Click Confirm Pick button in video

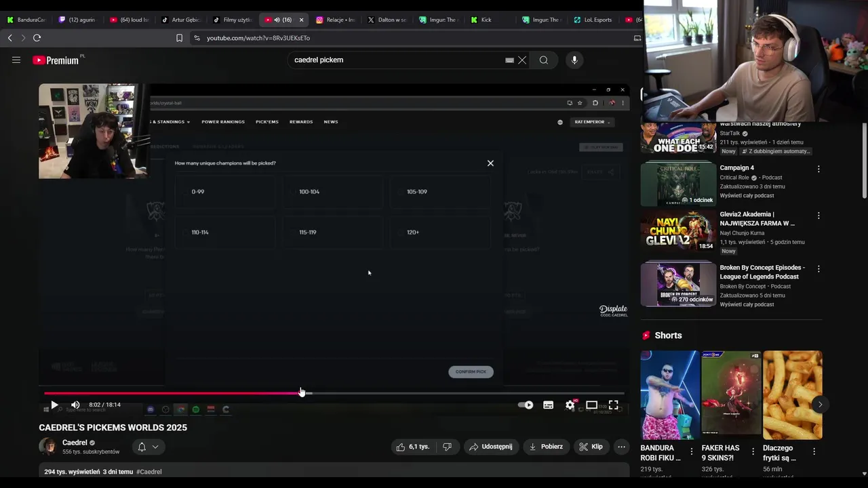pos(471,371)
